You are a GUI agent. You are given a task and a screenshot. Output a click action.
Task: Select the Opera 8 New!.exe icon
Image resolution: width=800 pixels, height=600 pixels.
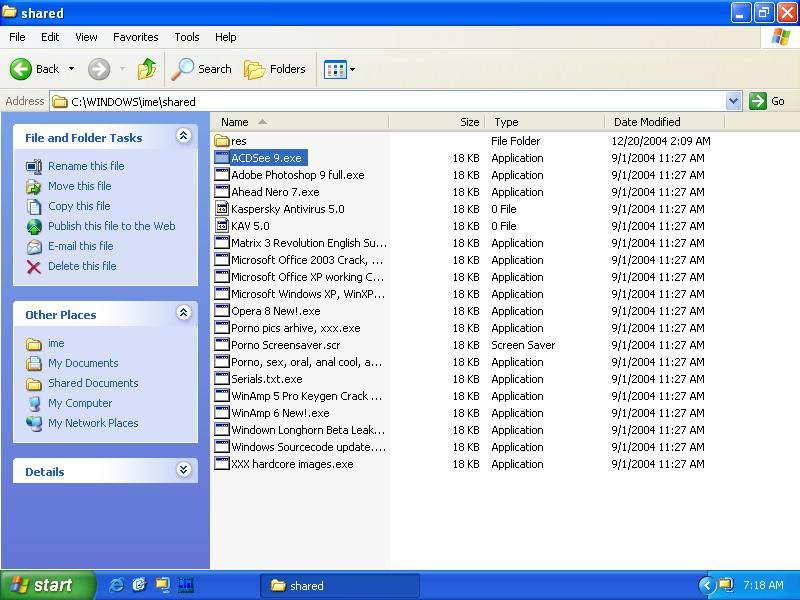tap(221, 311)
